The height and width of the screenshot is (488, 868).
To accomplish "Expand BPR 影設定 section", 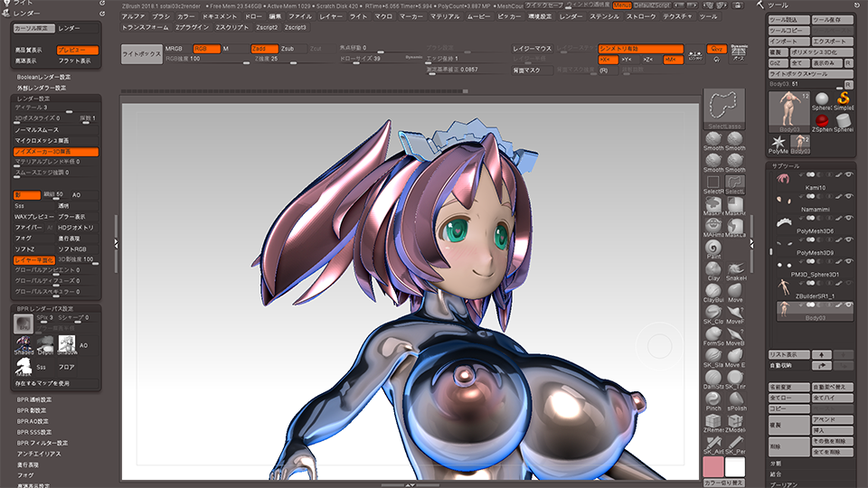I will pyautogui.click(x=32, y=410).
